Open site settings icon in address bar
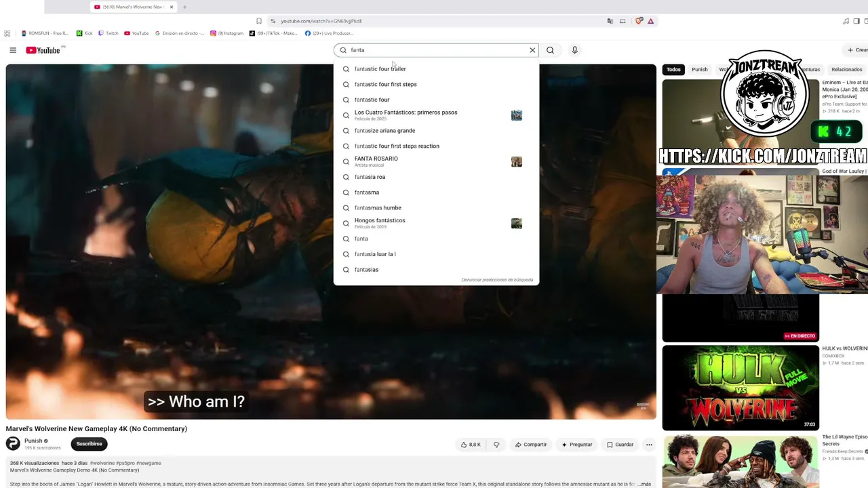868x488 pixels. tap(273, 21)
